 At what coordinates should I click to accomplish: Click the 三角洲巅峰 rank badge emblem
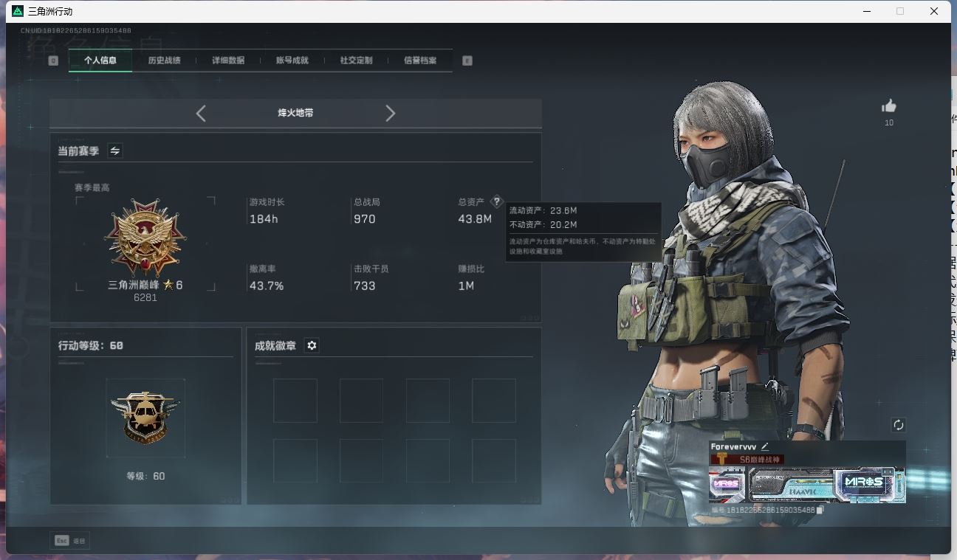[145, 237]
